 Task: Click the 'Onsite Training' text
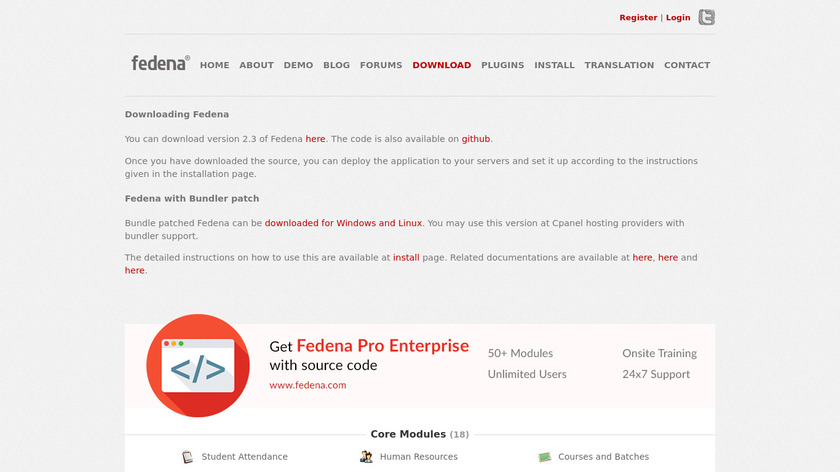pos(659,354)
